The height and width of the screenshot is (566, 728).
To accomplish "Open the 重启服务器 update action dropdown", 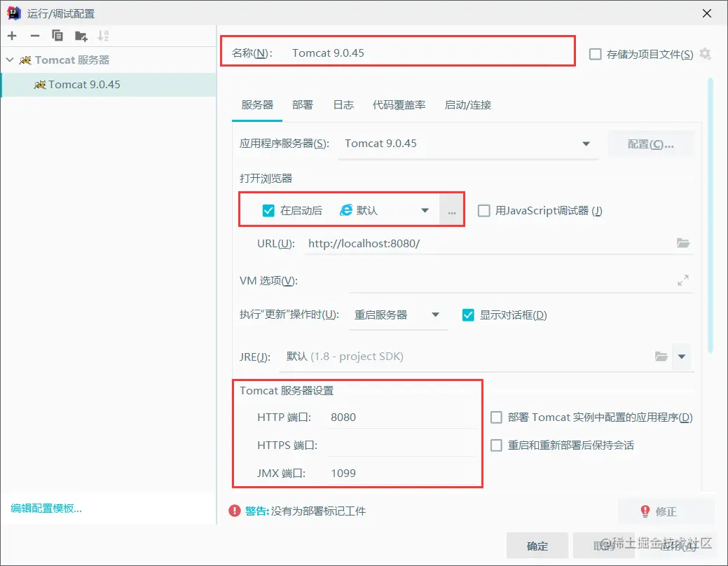I will tap(398, 315).
